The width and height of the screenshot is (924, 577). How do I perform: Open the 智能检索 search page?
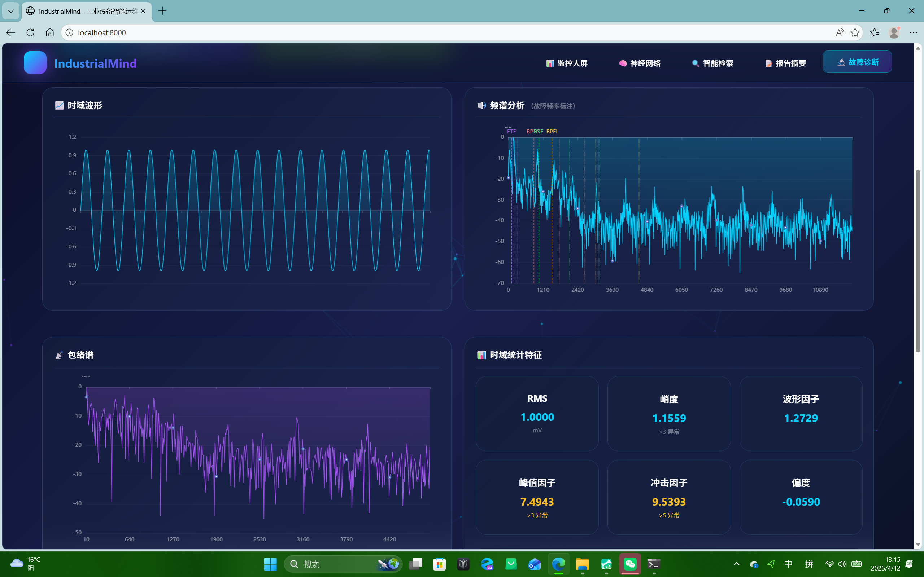coord(712,63)
